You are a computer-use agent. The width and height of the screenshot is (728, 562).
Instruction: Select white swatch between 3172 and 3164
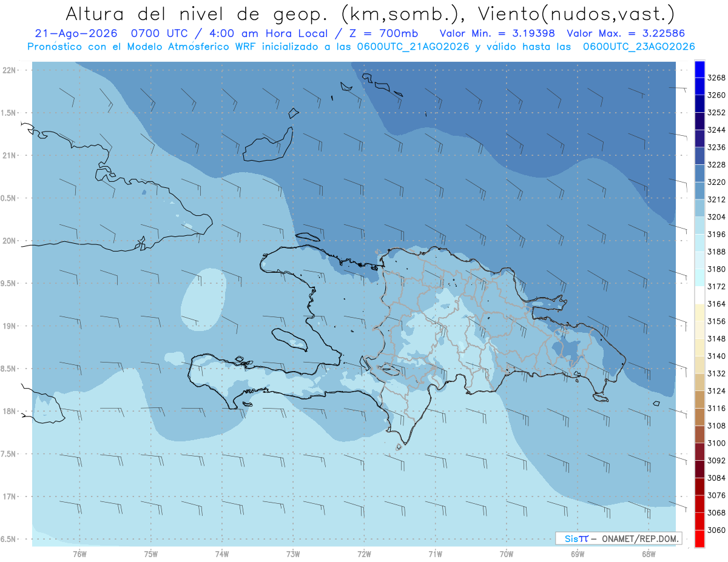pos(699,295)
